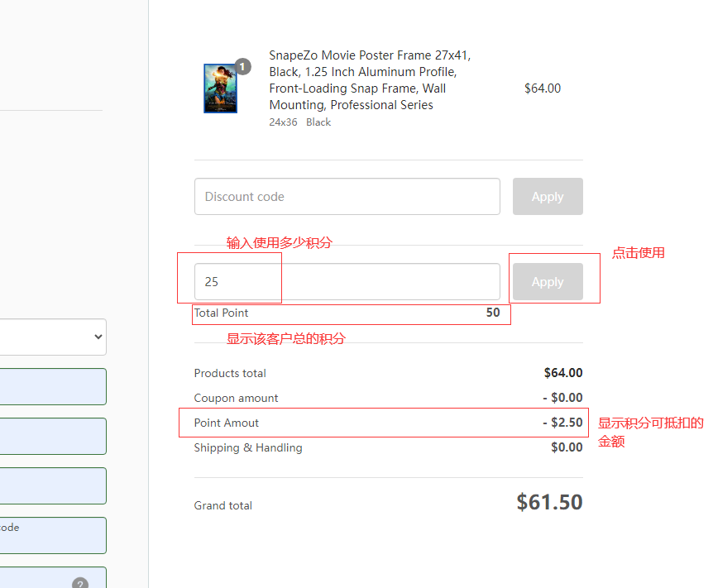This screenshot has width=713, height=588.
Task: Click the third blue form field
Action: coord(53,485)
